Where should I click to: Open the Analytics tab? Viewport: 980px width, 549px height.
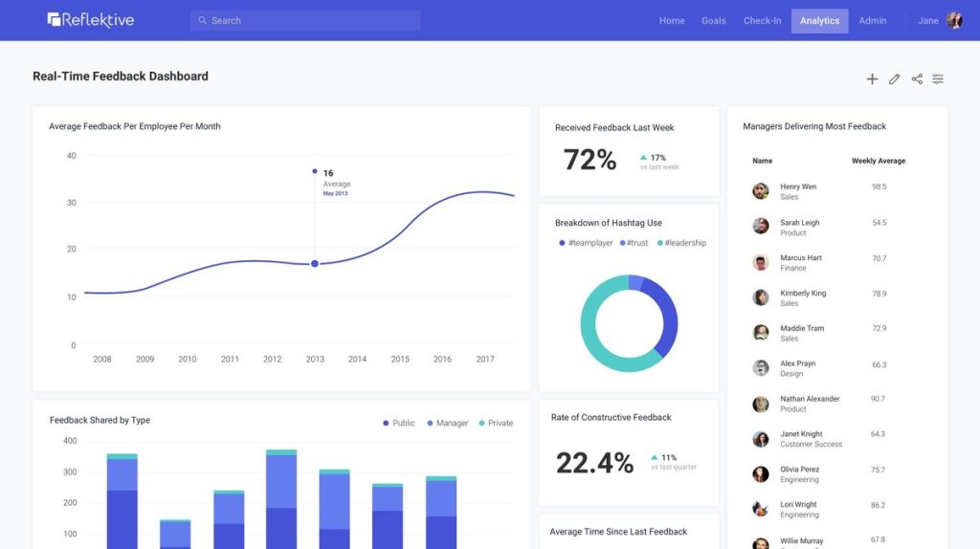[819, 21]
